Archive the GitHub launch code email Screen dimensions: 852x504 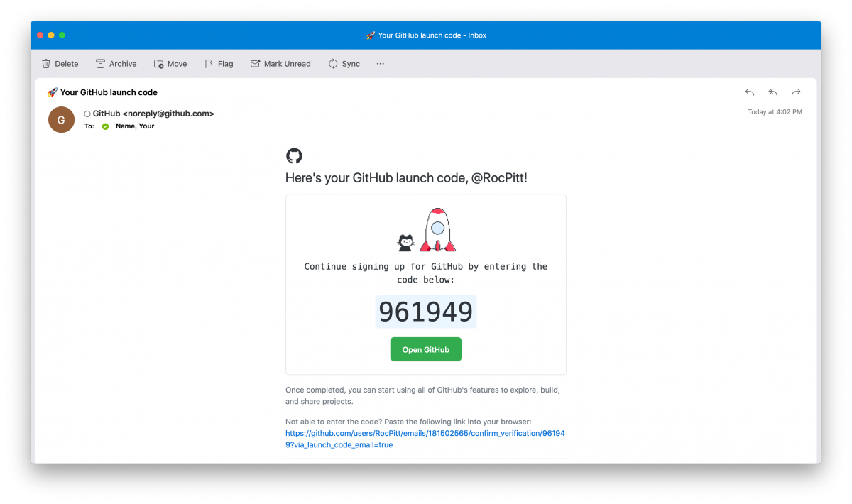(x=116, y=64)
